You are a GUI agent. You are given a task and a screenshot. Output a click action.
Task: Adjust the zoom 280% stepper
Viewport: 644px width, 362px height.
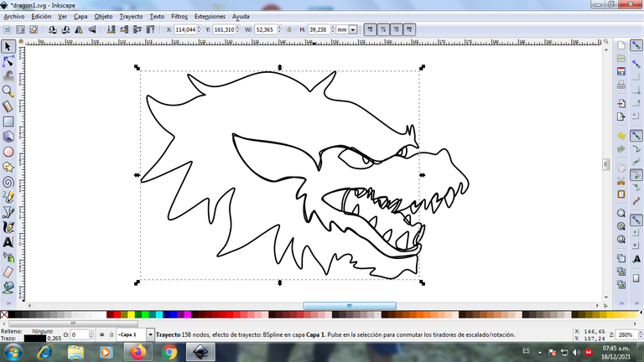[x=640, y=335]
